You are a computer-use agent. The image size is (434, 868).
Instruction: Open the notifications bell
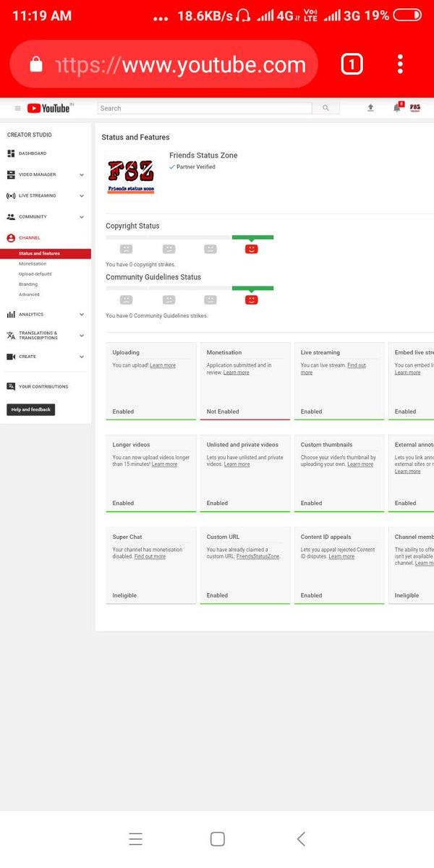[x=396, y=108]
